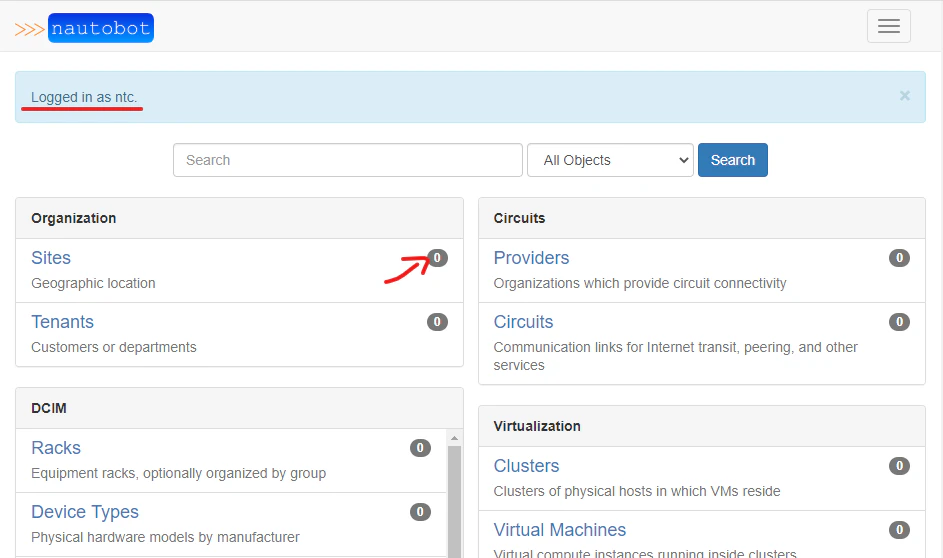The width and height of the screenshot is (943, 558).
Task: Click the blue Search button
Action: pyautogui.click(x=733, y=160)
